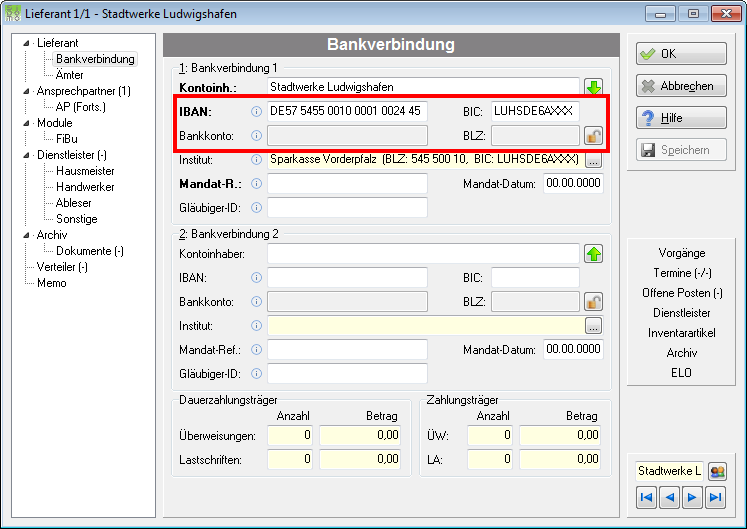
Task: Click green up arrow in Bankverbindung 2
Action: point(594,254)
